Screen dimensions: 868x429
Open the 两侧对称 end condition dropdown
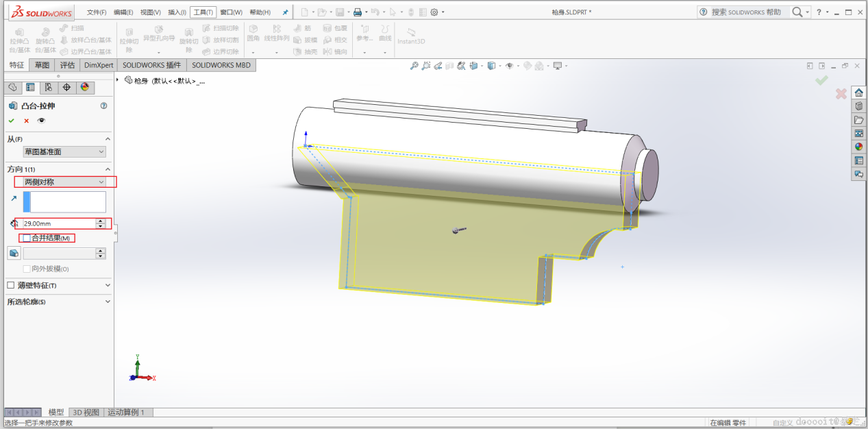coord(65,182)
